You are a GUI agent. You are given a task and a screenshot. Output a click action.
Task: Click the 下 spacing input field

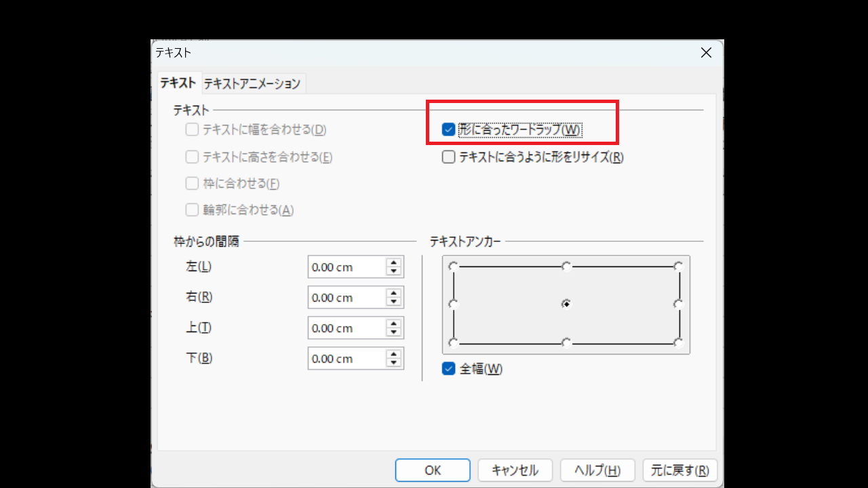pos(346,359)
